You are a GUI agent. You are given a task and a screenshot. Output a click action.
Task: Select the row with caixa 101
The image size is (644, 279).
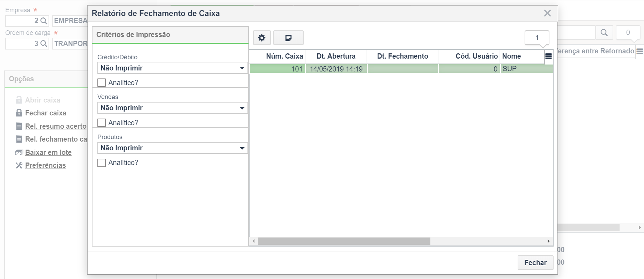pyautogui.click(x=401, y=69)
